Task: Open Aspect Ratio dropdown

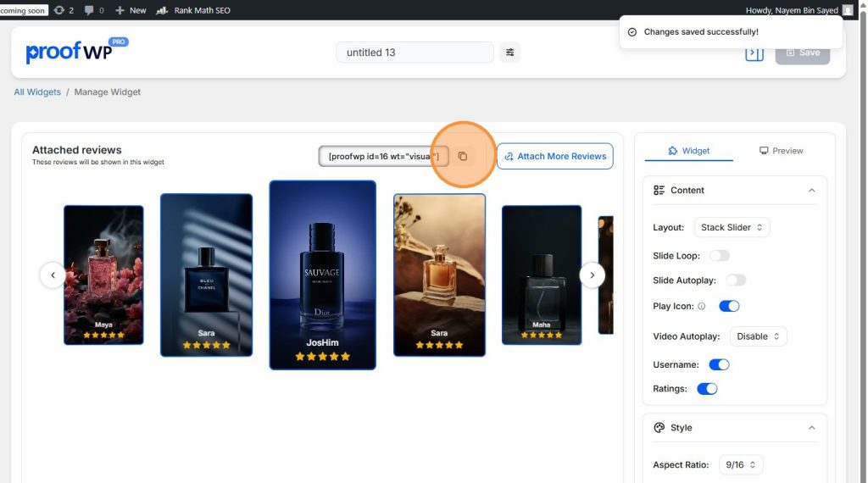Action: 741,464
